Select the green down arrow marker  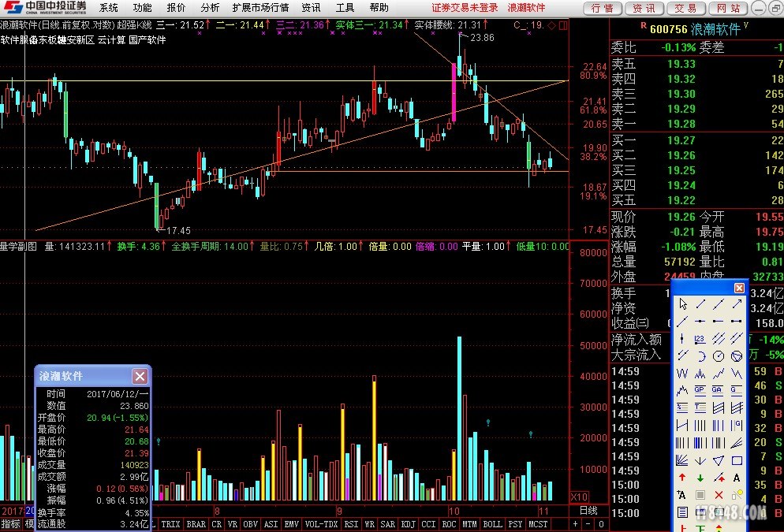click(x=700, y=478)
